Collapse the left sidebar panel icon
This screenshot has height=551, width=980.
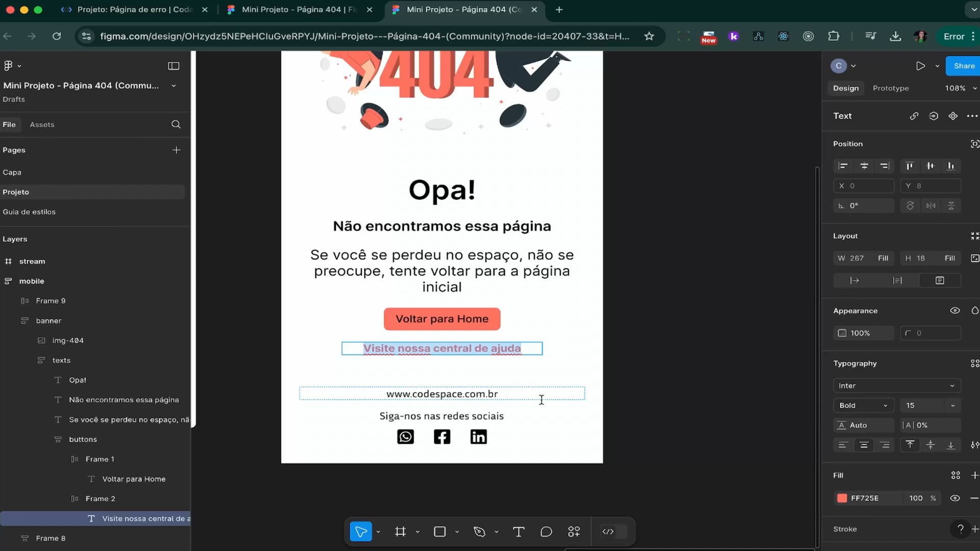click(174, 66)
